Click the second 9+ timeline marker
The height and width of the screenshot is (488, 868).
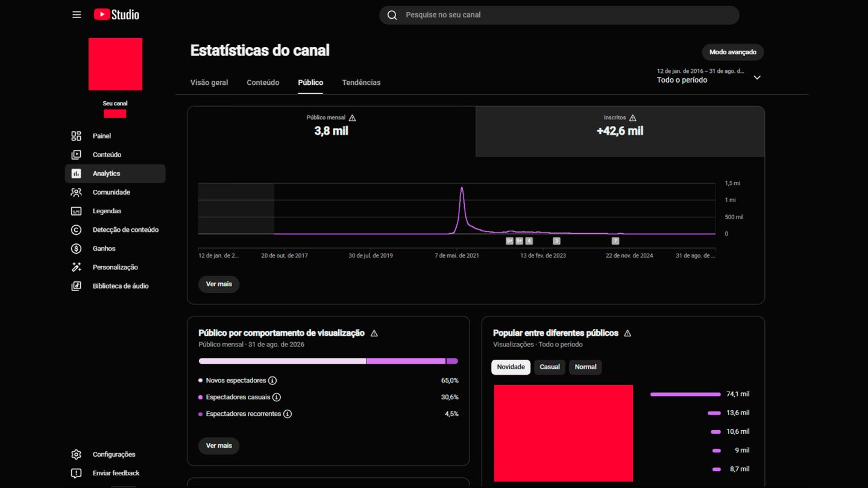coord(519,241)
